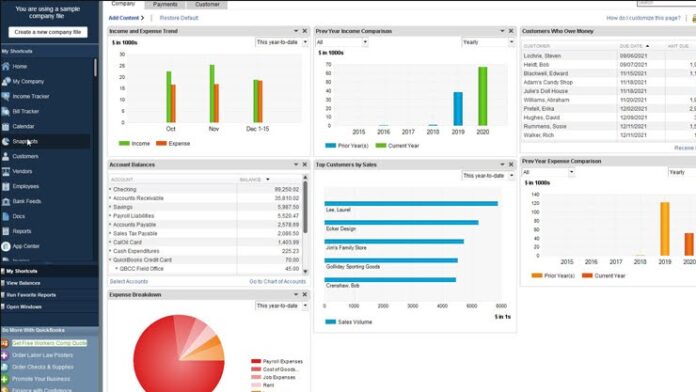This screenshot has height=392, width=696.
Task: Close the Account Balances panel
Action: pos(305,165)
